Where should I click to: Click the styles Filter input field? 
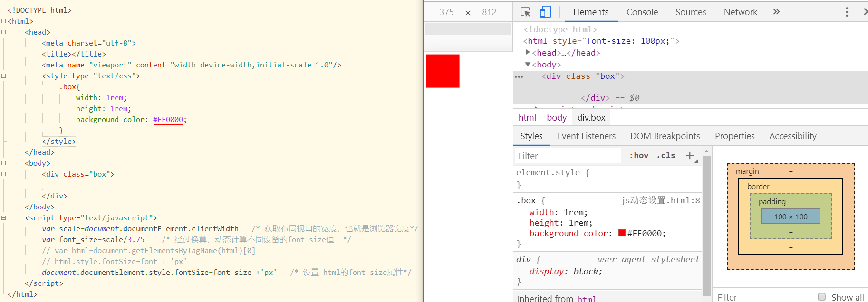coord(568,156)
